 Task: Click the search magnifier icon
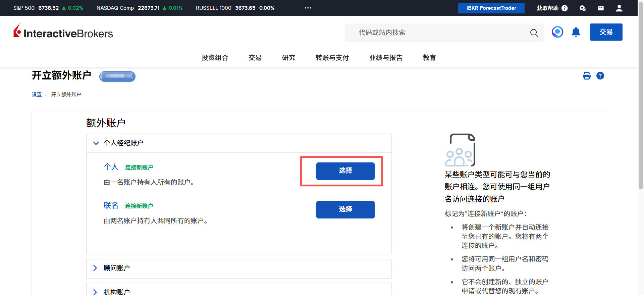(534, 33)
